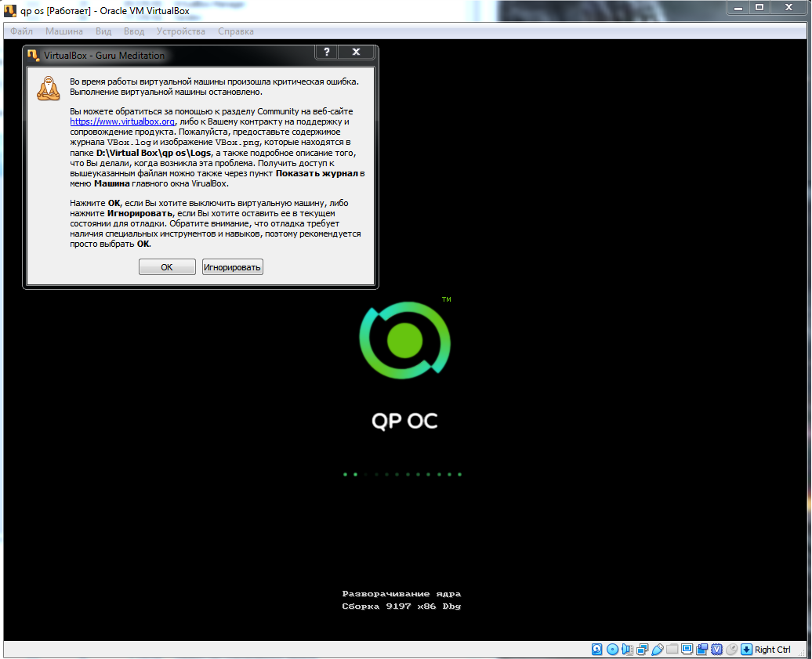Click the question mark help button in dialog
812x659 pixels.
(327, 52)
